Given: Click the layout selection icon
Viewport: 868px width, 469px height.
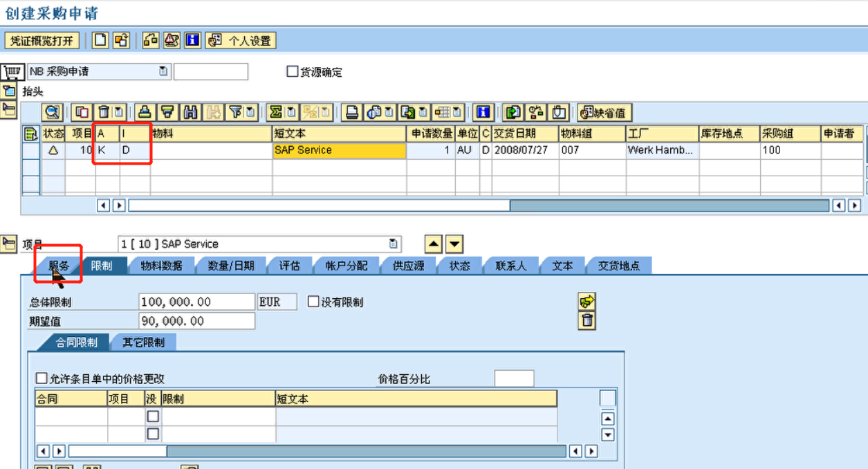Looking at the screenshot, I should tap(443, 112).
